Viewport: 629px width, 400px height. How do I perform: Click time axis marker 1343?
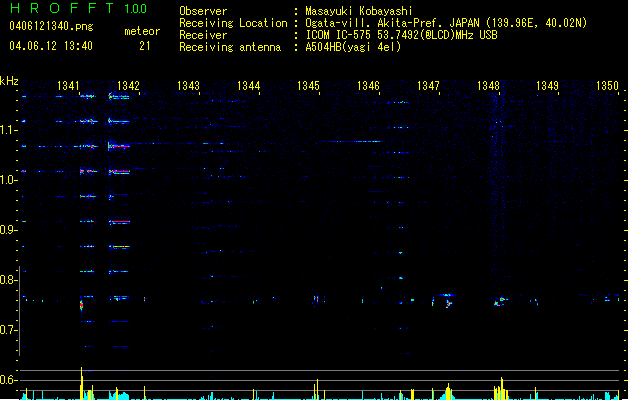point(188,86)
